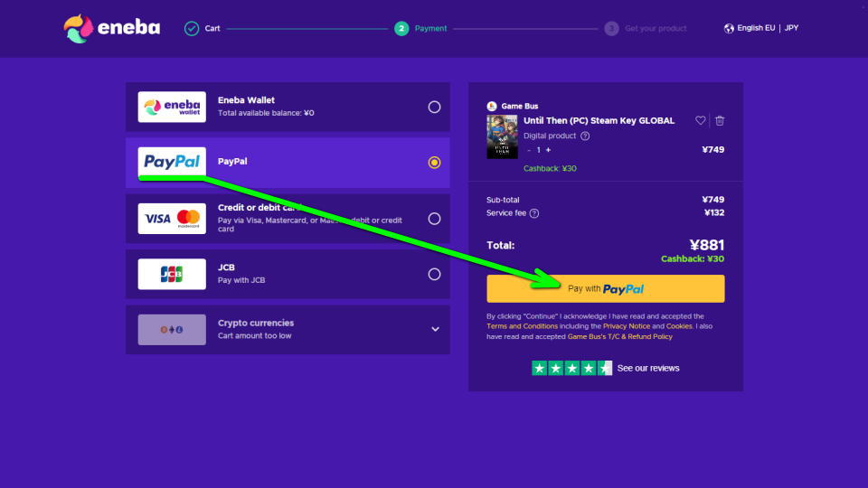868x488 pixels.
Task: Click the PayPal logo tile
Action: coord(172,162)
